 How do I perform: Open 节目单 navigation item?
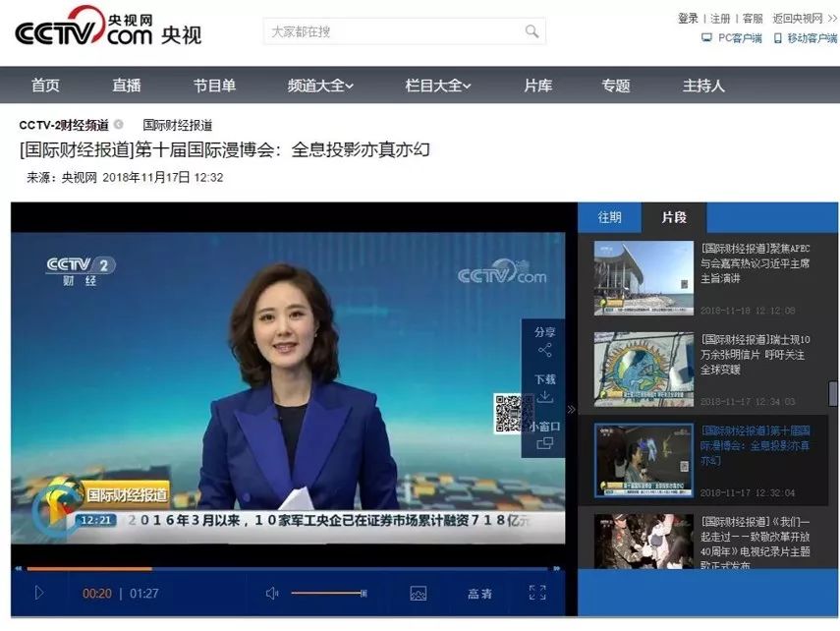(x=214, y=86)
